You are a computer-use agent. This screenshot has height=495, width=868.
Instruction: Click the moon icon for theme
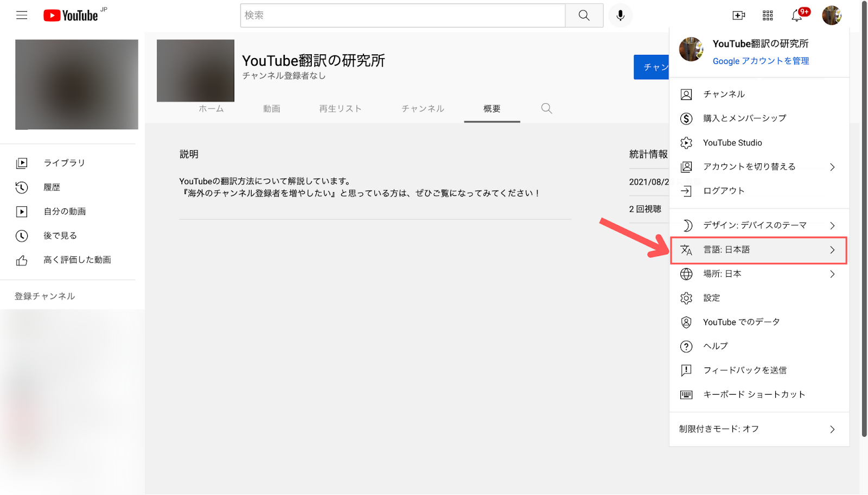click(687, 225)
